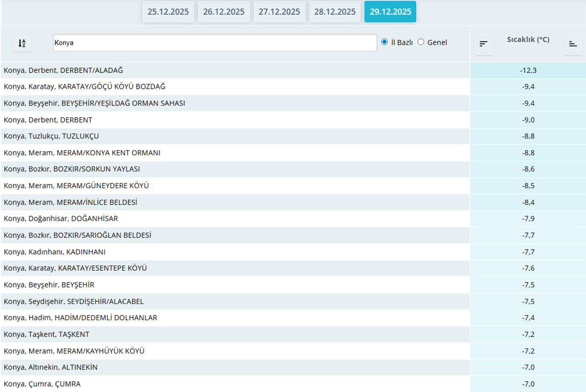Click the Doğanhisar, DOĞANHİSAR row
586x392 pixels.
pyautogui.click(x=61, y=218)
